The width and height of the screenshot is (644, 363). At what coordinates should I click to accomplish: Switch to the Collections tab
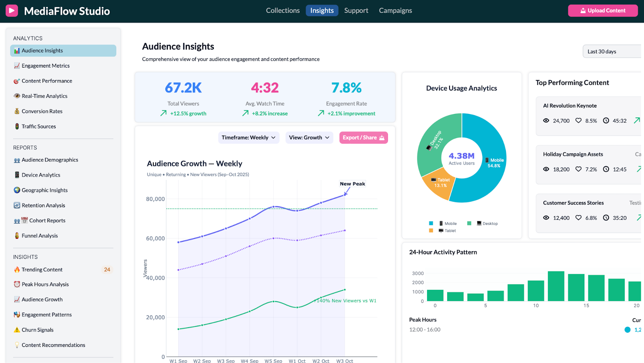pyautogui.click(x=283, y=10)
